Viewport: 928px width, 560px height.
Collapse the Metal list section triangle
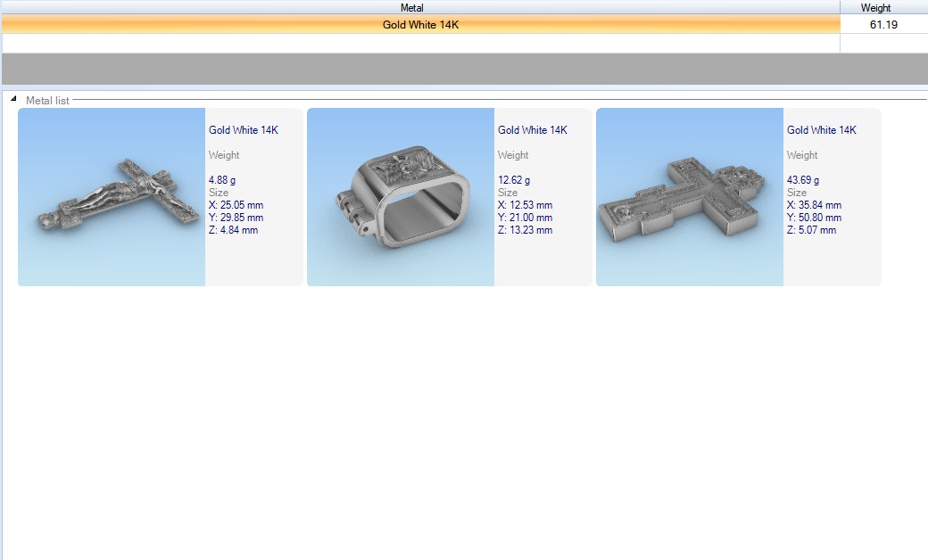pyautogui.click(x=13, y=99)
